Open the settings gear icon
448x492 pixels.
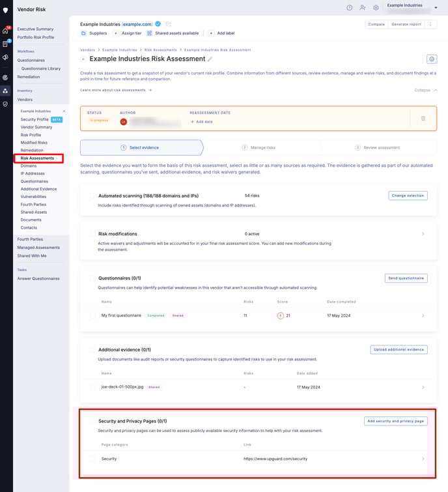376,8
